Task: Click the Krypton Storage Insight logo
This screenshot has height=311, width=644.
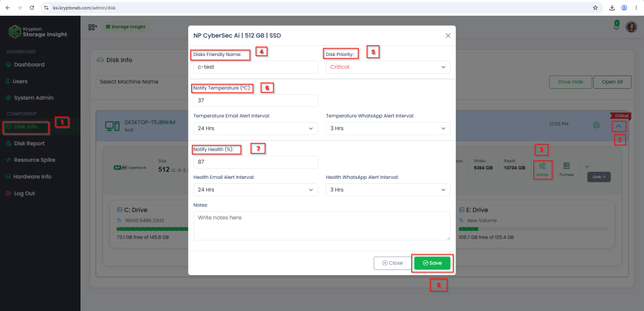Action: 38,31
